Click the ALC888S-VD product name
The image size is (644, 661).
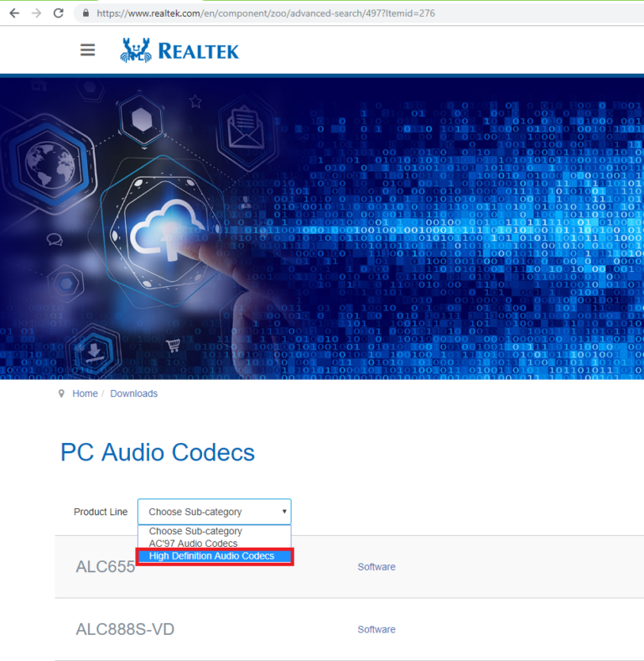pyautogui.click(x=125, y=629)
